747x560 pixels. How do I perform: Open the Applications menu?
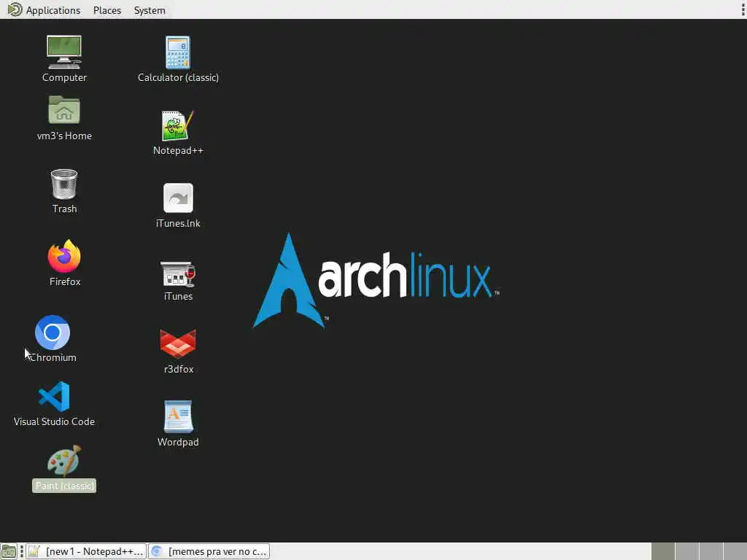53,10
